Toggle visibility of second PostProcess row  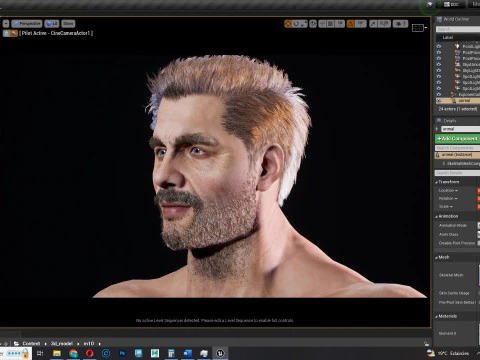point(439,58)
